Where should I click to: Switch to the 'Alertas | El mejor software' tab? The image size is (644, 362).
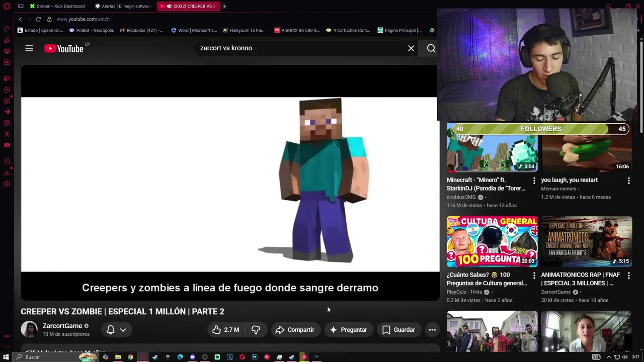(x=123, y=6)
